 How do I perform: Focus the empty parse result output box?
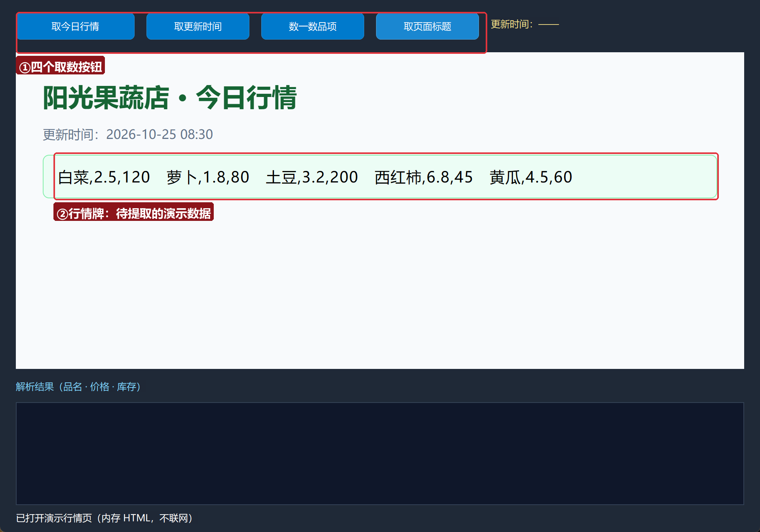(x=380, y=454)
